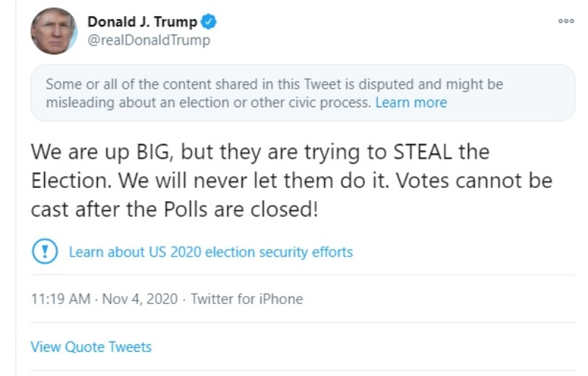Viewport: 588px width, 376px height.
Task: Click Learn more in disputed notice
Action: (x=411, y=103)
